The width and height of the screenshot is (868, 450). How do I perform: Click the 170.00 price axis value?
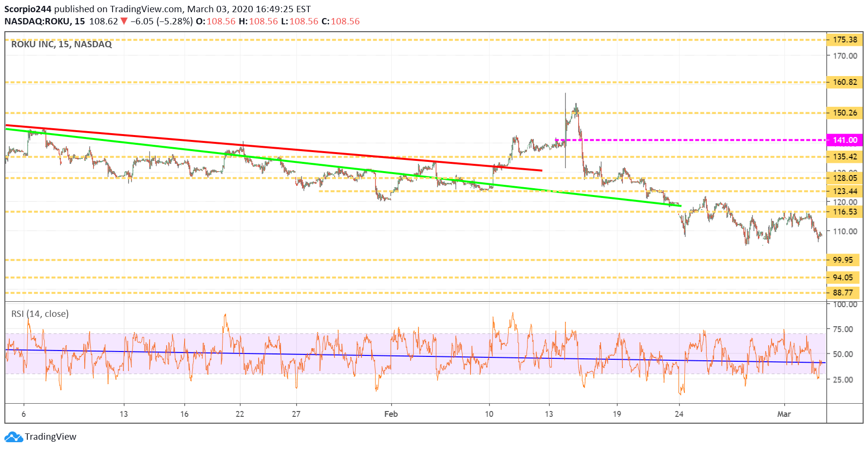point(845,56)
